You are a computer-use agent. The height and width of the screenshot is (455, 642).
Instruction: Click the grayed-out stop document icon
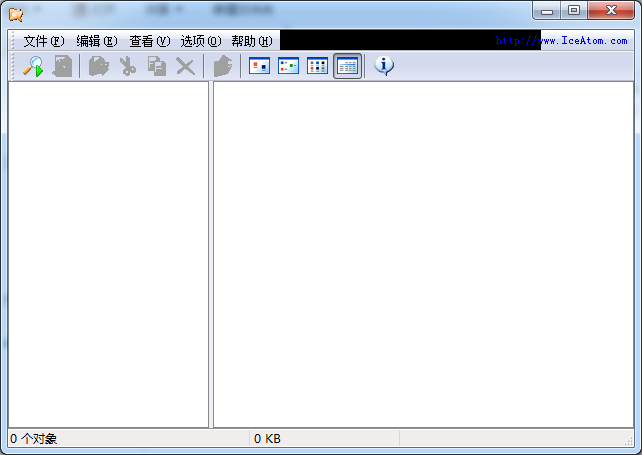pyautogui.click(x=62, y=66)
